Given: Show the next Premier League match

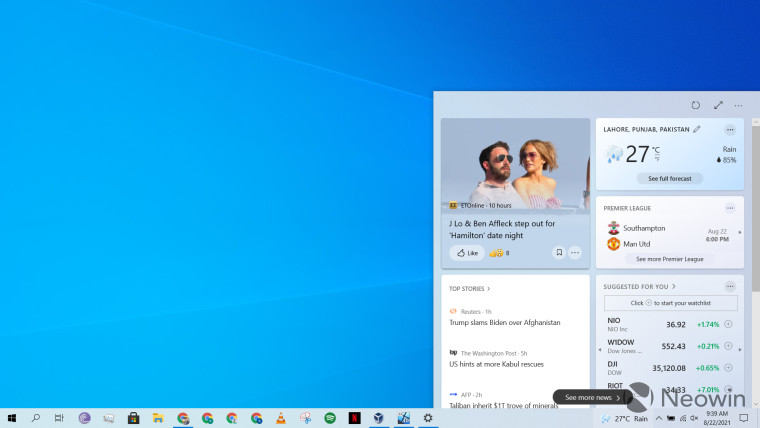Looking at the screenshot, I should [740, 233].
